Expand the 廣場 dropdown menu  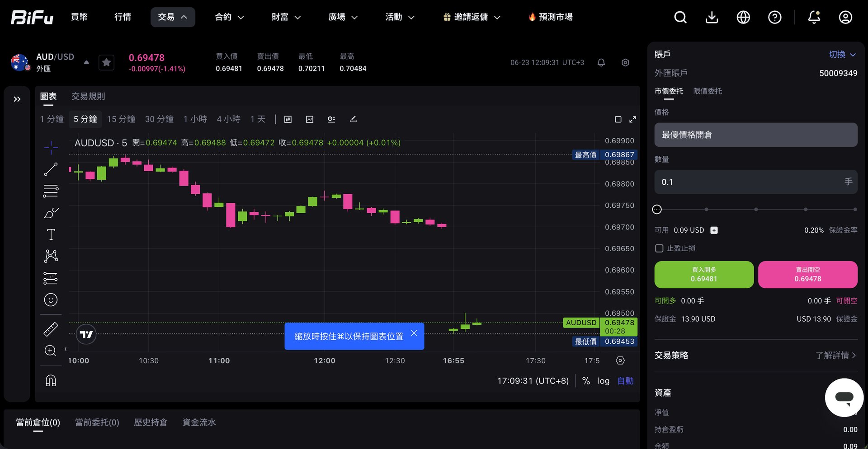pos(343,17)
